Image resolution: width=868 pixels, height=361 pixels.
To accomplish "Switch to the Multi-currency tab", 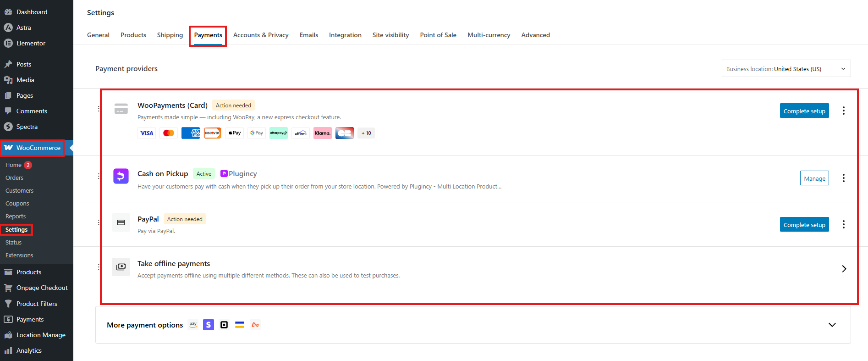I will tap(489, 35).
